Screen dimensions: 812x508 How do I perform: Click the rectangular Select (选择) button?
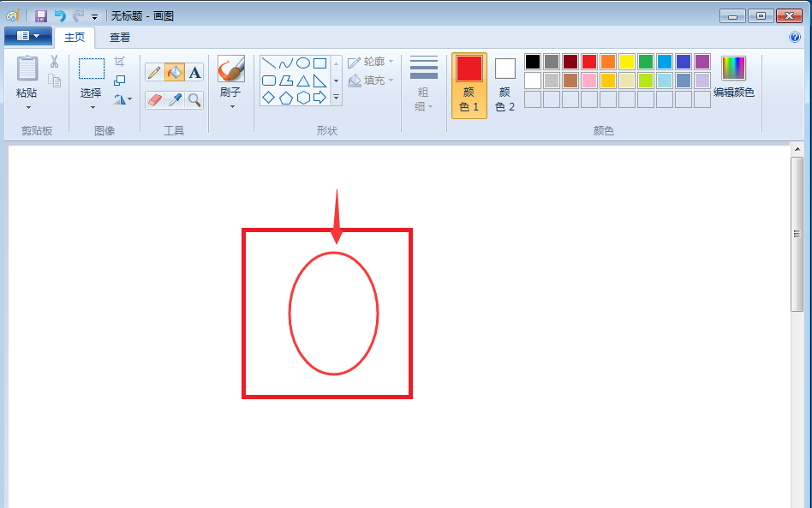tap(91, 69)
